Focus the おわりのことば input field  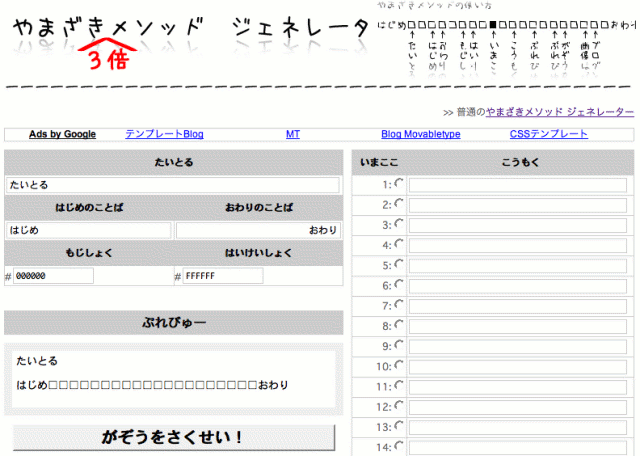click(x=258, y=230)
